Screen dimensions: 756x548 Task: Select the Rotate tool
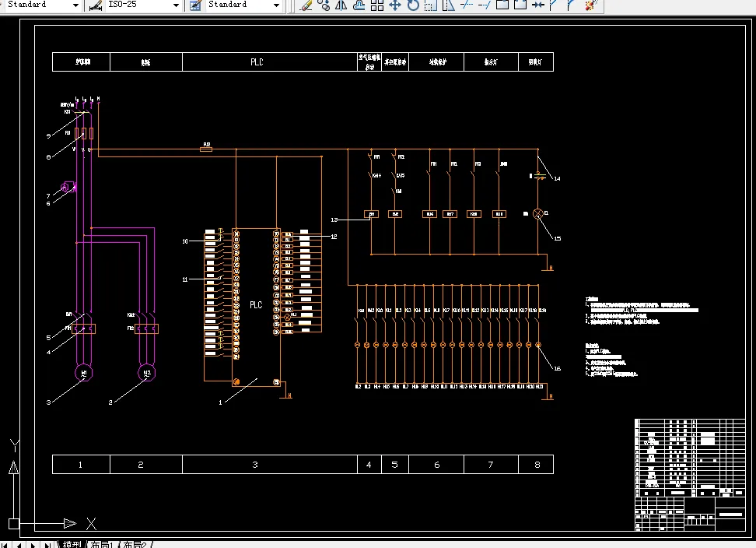tap(413, 5)
